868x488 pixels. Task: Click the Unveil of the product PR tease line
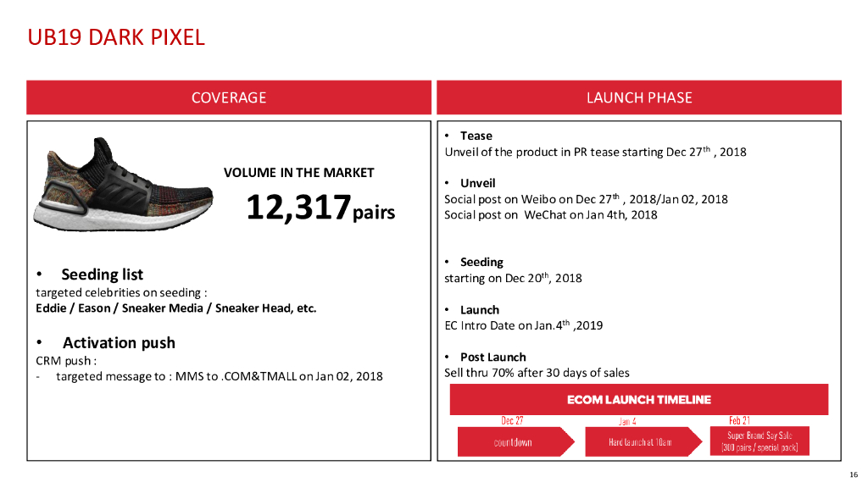point(595,152)
